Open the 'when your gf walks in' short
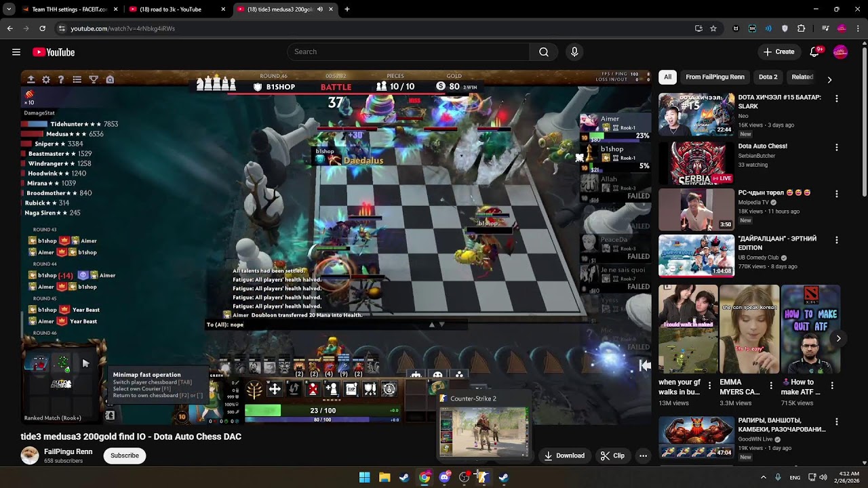 (x=688, y=329)
